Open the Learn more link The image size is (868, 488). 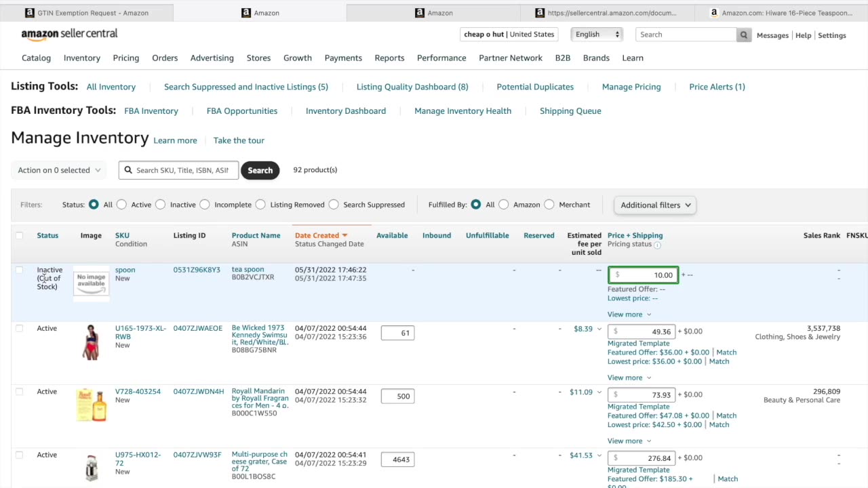click(x=175, y=140)
